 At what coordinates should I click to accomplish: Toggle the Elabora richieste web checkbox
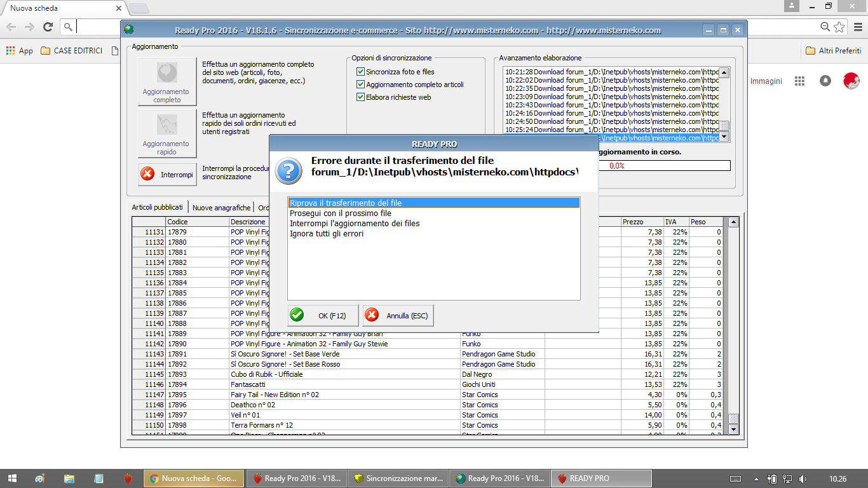tap(361, 97)
